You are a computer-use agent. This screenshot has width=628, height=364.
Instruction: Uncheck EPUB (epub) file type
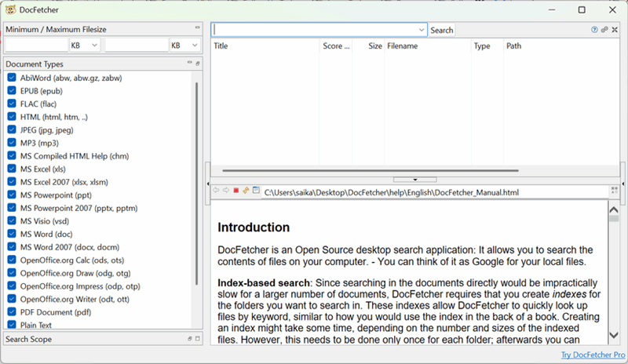tap(12, 90)
